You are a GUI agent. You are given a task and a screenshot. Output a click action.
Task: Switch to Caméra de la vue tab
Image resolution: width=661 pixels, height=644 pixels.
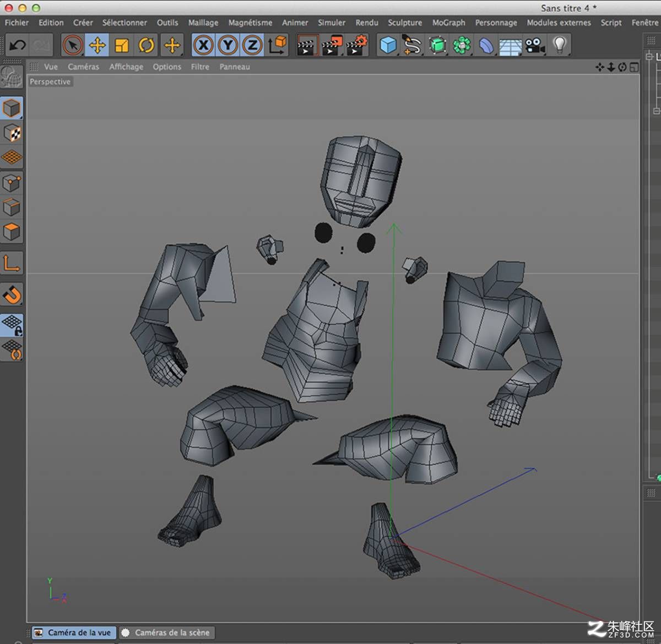[x=74, y=632]
